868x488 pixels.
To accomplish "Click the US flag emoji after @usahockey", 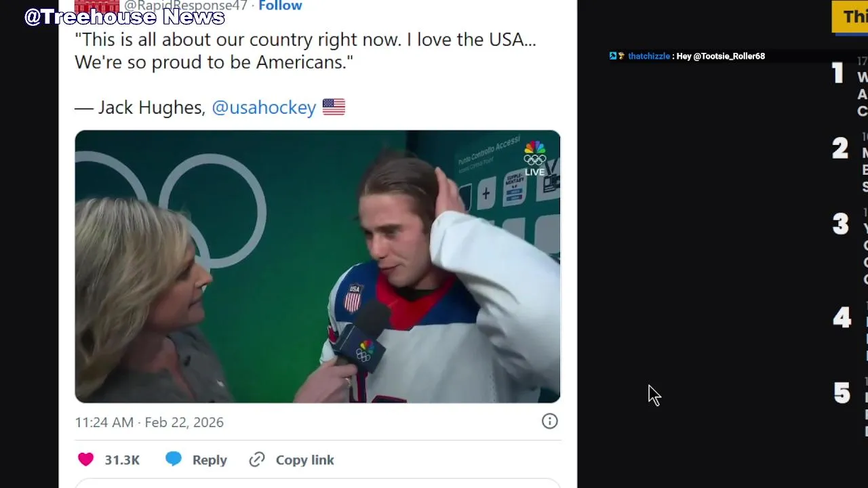I will pos(334,107).
